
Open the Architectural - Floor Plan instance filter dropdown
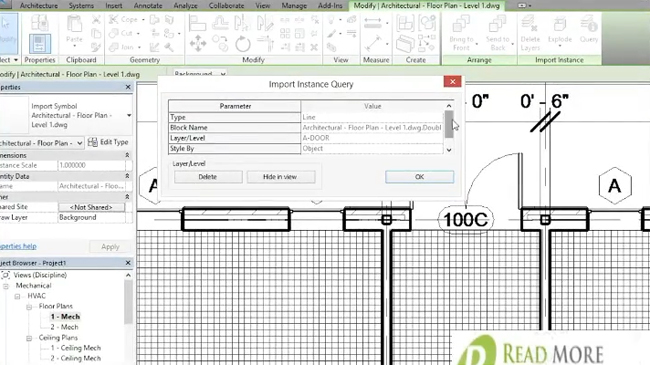[80, 143]
